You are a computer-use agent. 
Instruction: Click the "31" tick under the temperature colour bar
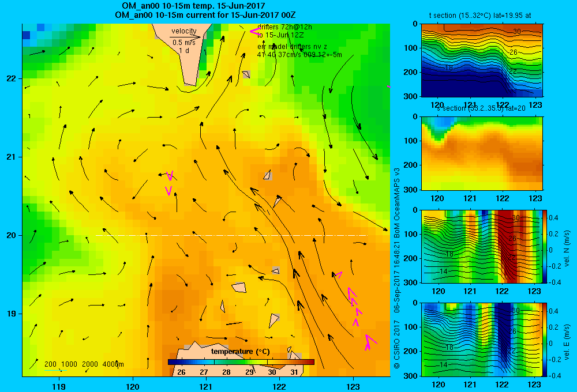pos(294,372)
